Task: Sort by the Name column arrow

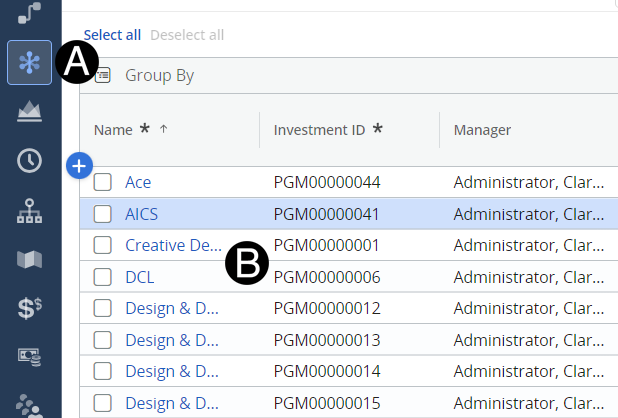Action: point(164,130)
